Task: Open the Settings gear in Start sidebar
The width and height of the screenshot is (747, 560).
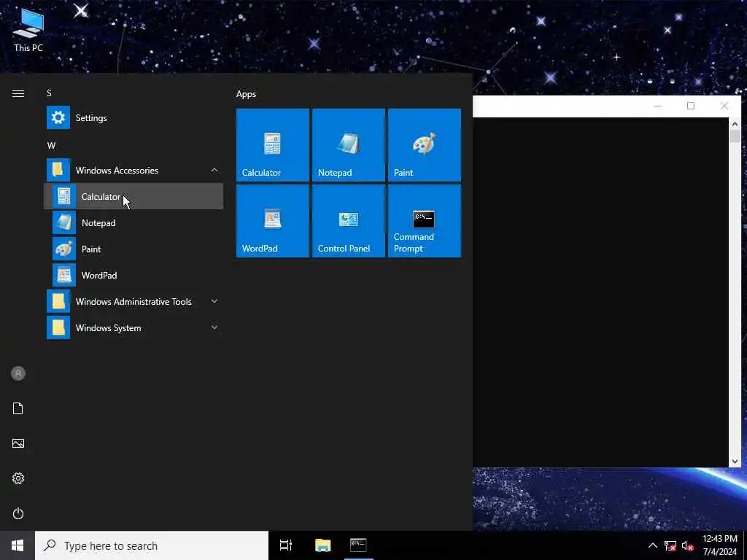Action: (18, 478)
